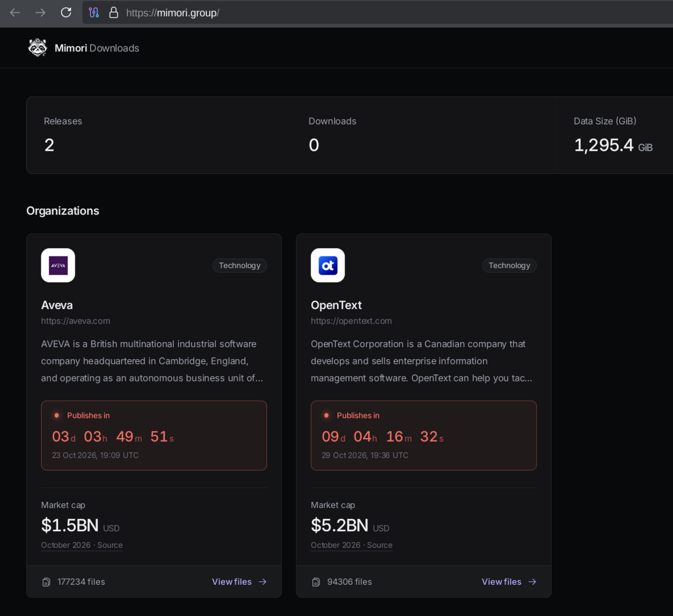The height and width of the screenshot is (616, 673).
Task: Click the AVEVA company description text
Action: (152, 361)
